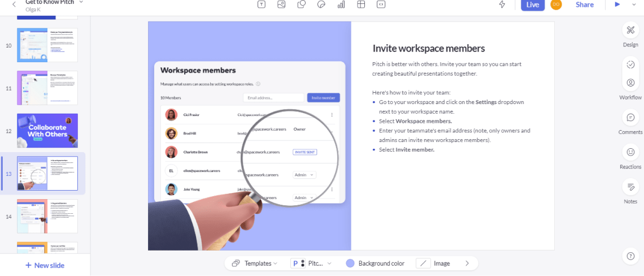Insert a table from top toolbar
The height and width of the screenshot is (276, 644).
pos(361,5)
